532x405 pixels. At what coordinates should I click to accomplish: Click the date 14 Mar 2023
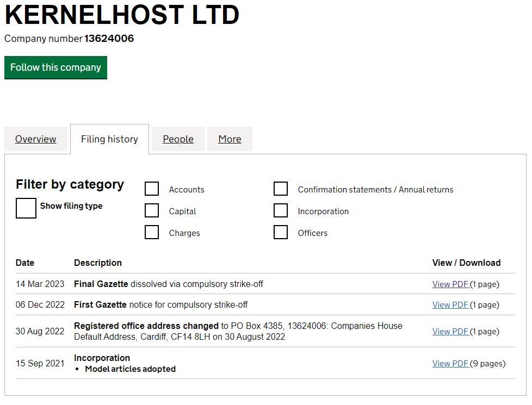pyautogui.click(x=40, y=284)
